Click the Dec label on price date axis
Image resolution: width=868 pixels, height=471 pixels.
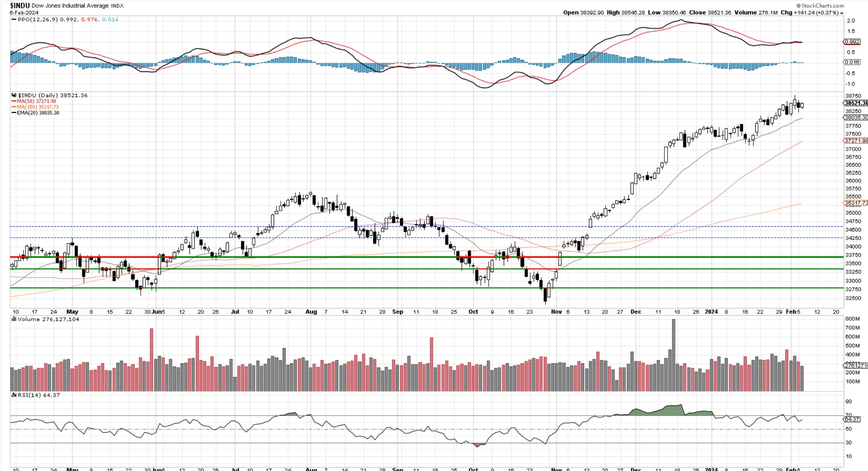[636, 311]
